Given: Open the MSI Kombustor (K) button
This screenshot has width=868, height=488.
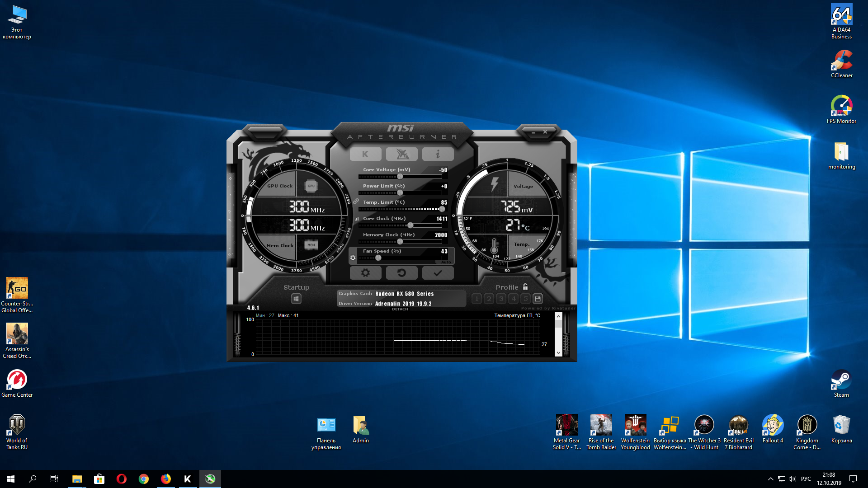Looking at the screenshot, I should pyautogui.click(x=365, y=154).
